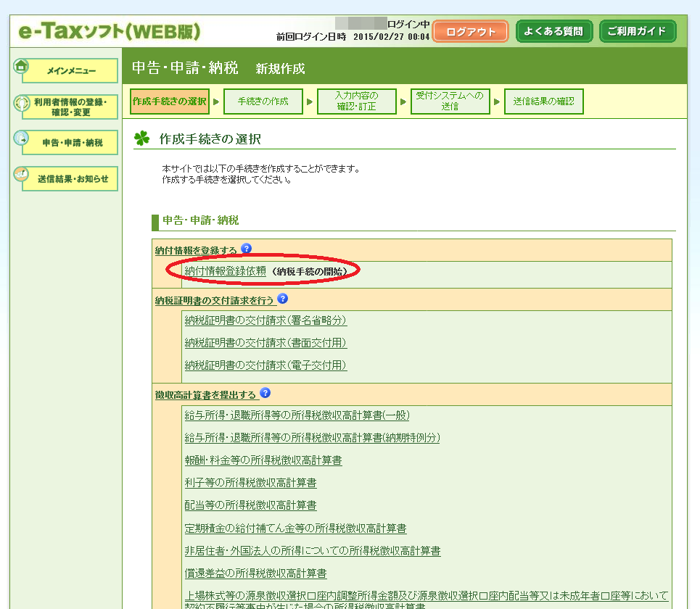
Task: Click the home icon for メインメニュー
Action: pyautogui.click(x=21, y=67)
